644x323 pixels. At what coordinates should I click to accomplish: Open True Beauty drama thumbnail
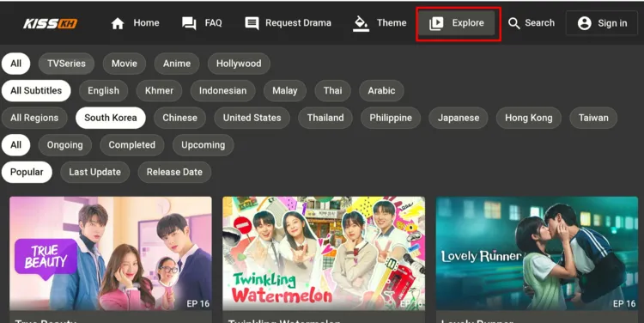point(111,253)
